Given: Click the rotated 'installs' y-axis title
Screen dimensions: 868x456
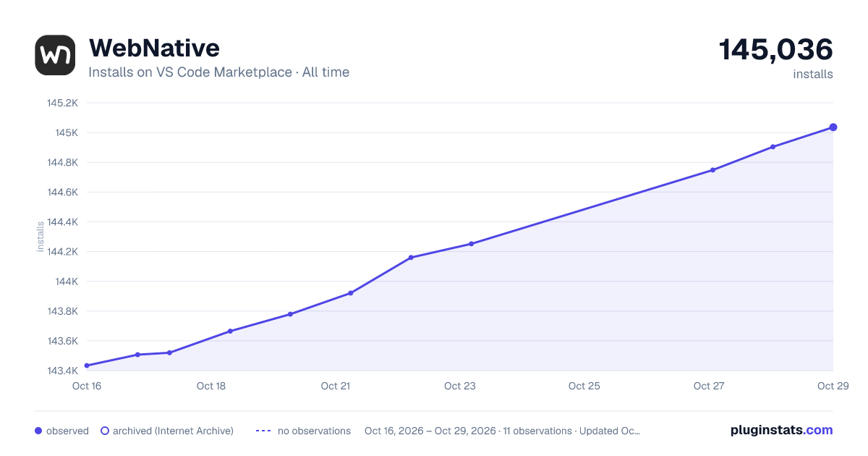Looking at the screenshot, I should 41,237.
